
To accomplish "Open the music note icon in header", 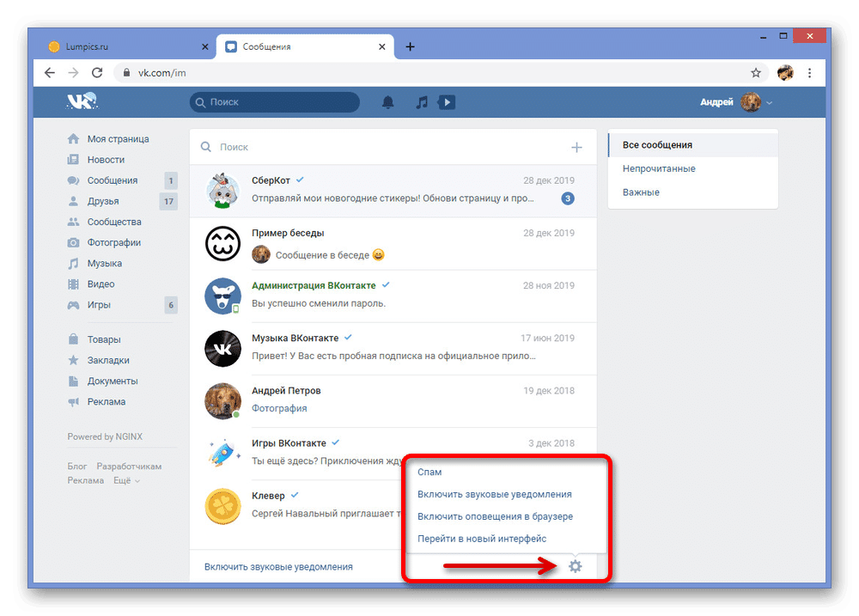I will [421, 102].
